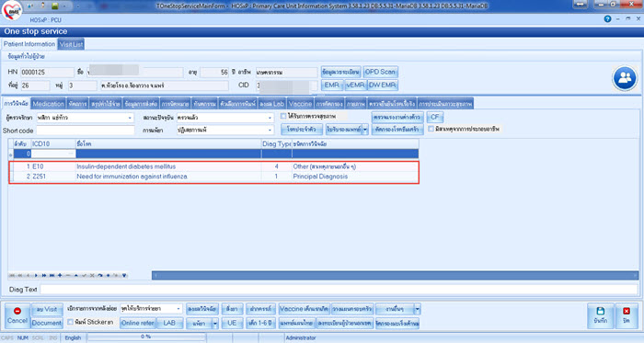Expand the medical certificate button arrow
This screenshot has width=644, height=343.
[x=364, y=130]
